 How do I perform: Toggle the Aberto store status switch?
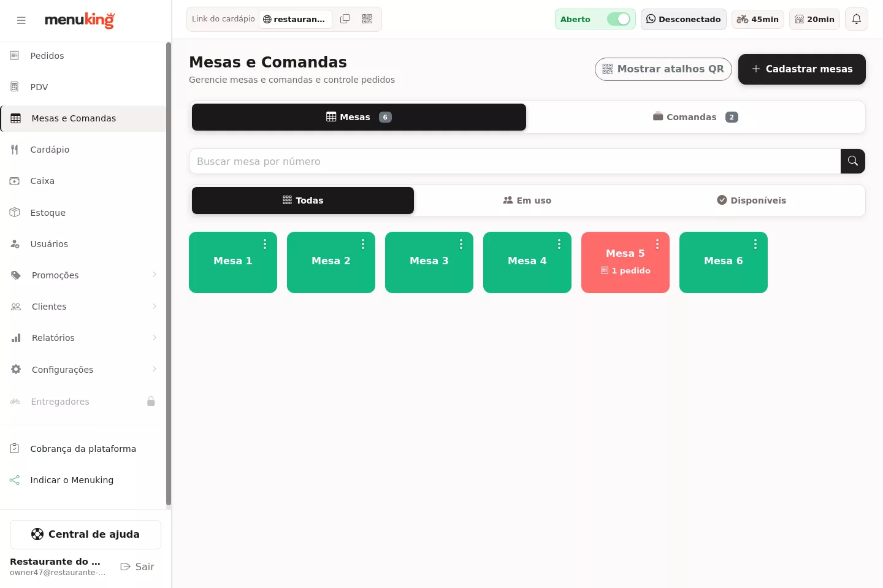pos(619,19)
